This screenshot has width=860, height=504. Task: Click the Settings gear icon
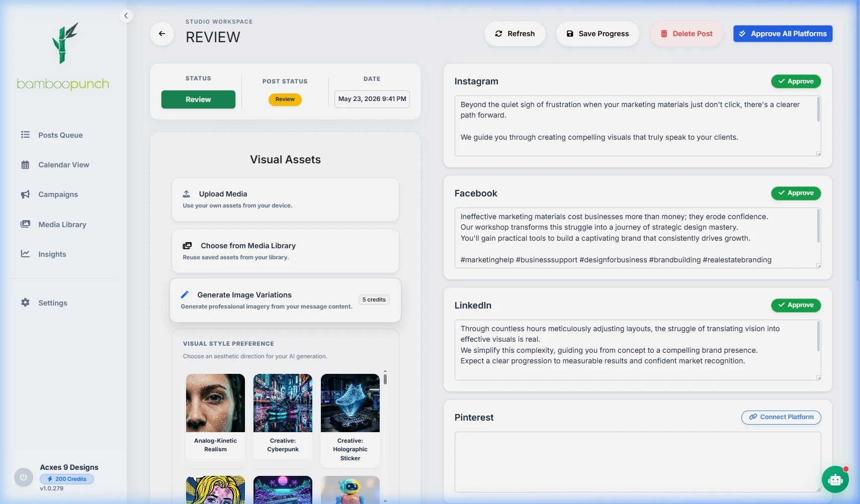coord(25,303)
